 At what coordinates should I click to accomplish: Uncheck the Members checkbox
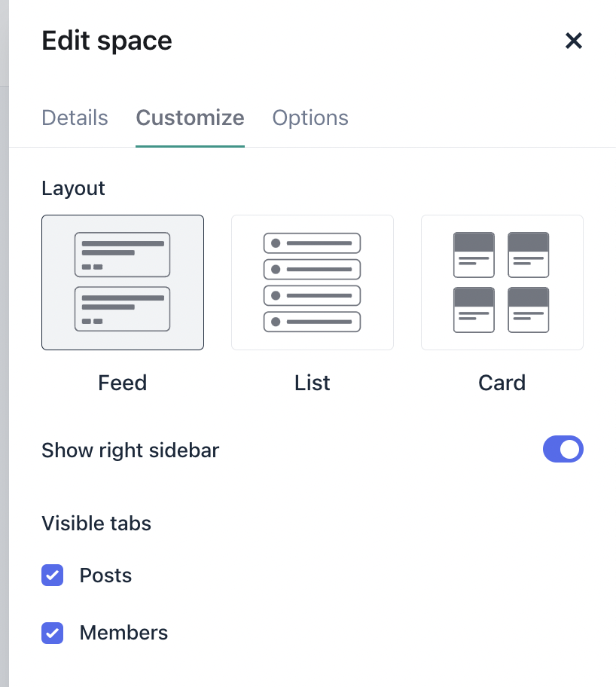coord(53,633)
